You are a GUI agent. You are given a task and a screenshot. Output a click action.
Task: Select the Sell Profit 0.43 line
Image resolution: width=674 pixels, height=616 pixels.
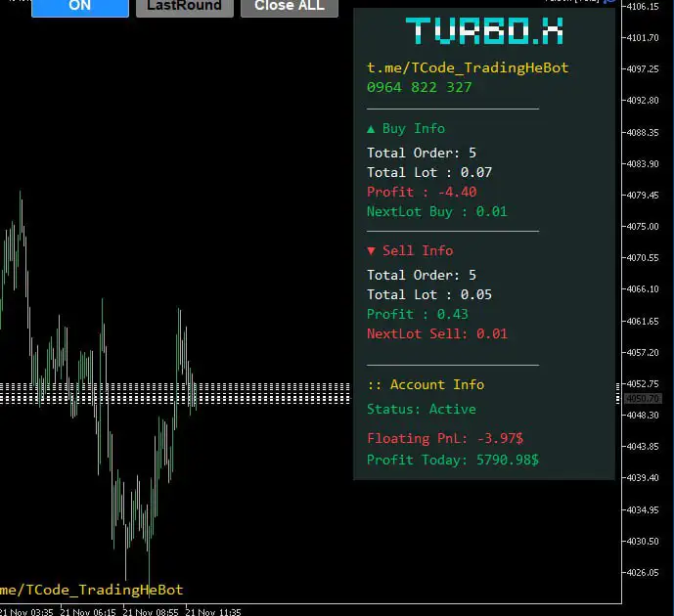418,314
